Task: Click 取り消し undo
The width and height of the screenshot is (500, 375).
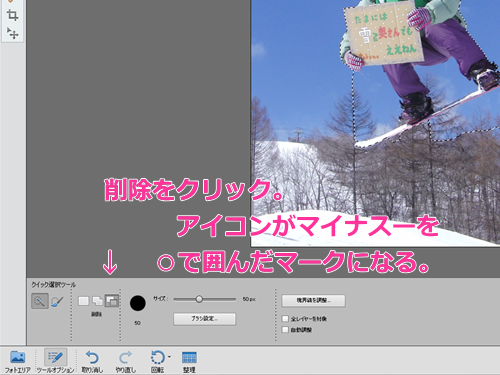Action: point(92,361)
